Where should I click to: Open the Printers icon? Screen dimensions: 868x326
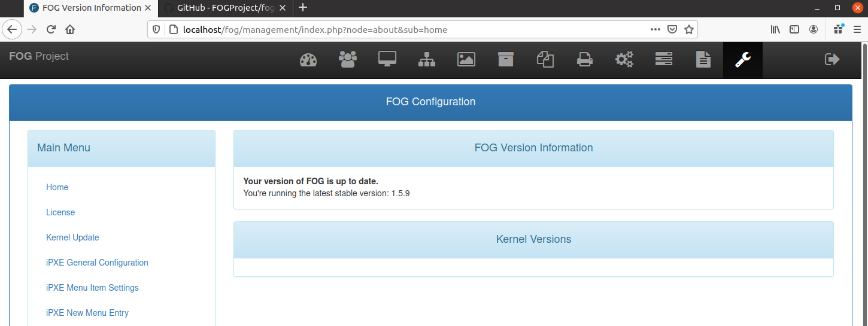click(585, 59)
